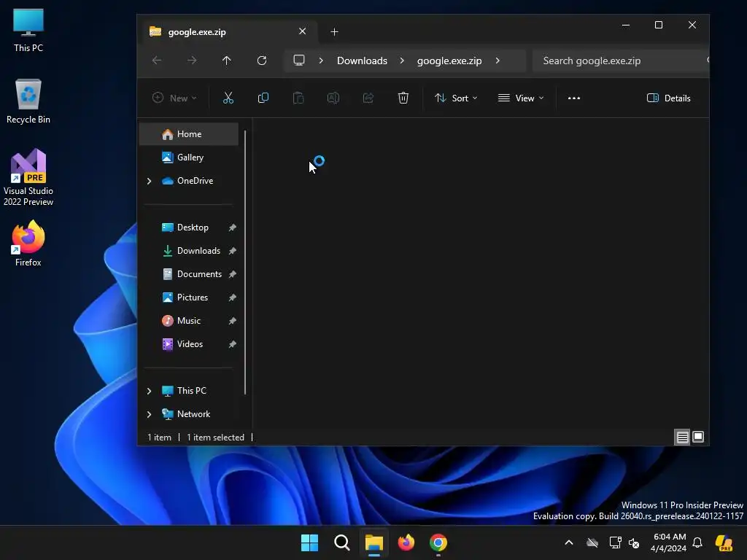Click File Explorer on the taskbar
Image resolution: width=747 pixels, height=560 pixels.
point(374,542)
